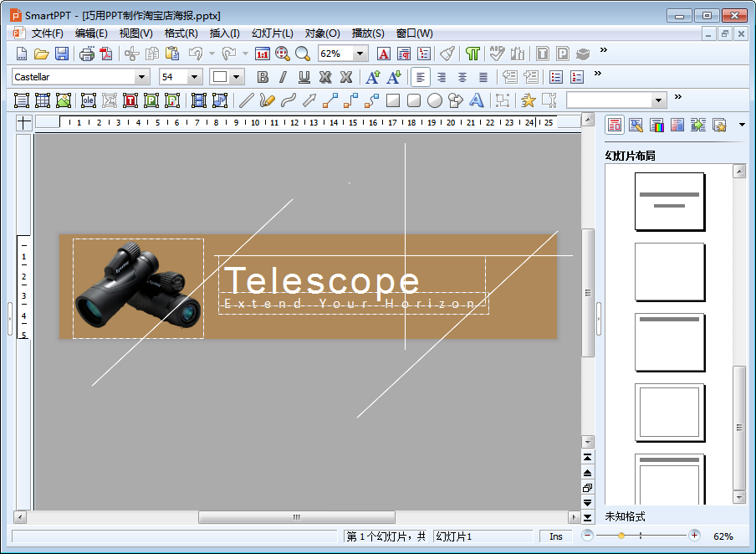
Task: Click the star animation icon
Action: [x=529, y=100]
